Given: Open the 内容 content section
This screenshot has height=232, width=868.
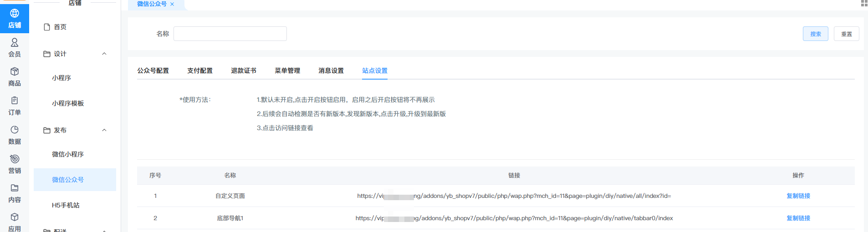Looking at the screenshot, I should tap(15, 193).
